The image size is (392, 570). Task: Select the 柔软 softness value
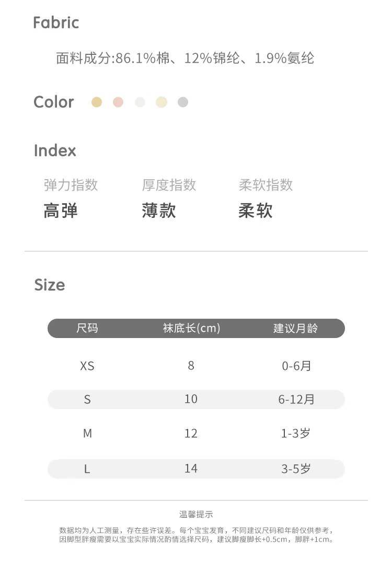pos(256,211)
